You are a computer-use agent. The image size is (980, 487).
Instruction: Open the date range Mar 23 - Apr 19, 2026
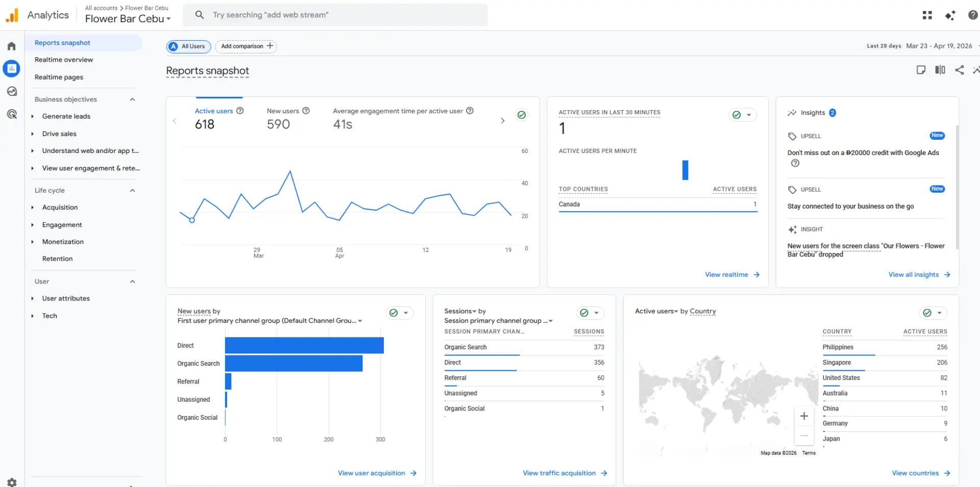939,46
